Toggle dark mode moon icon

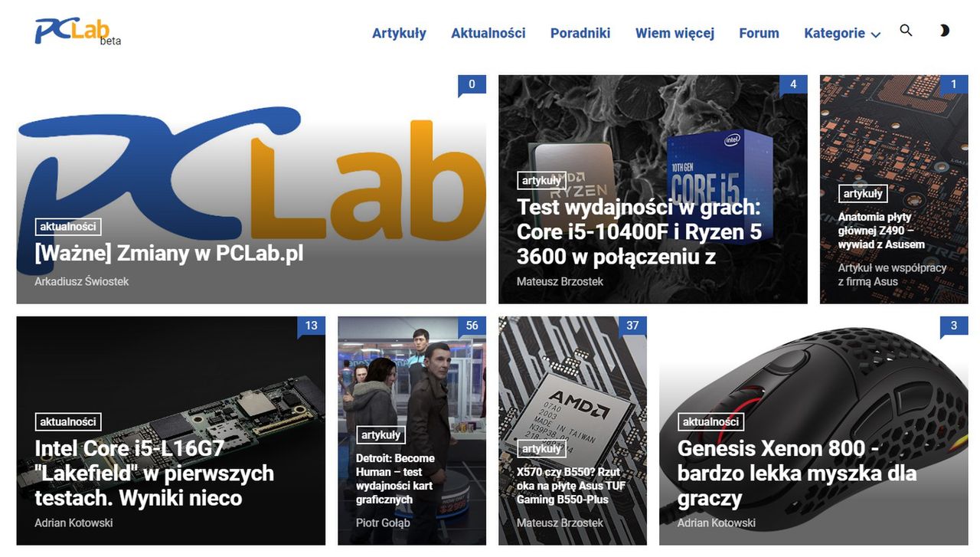click(x=944, y=31)
